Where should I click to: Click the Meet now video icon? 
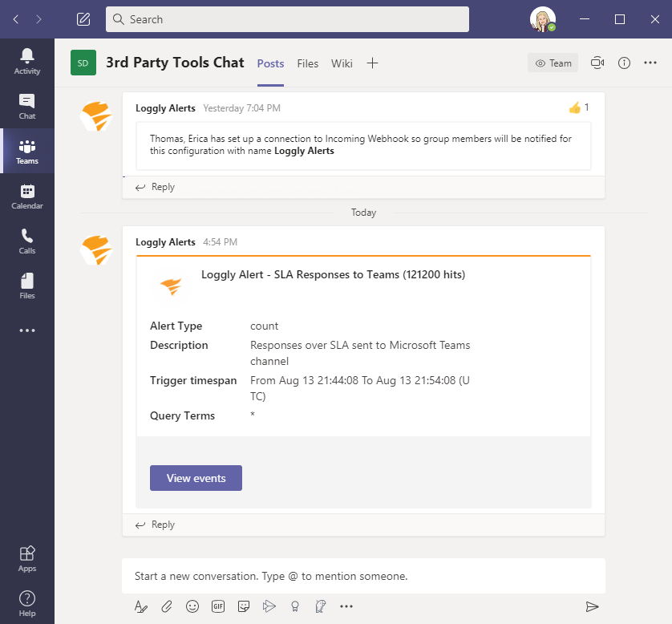pyautogui.click(x=597, y=63)
